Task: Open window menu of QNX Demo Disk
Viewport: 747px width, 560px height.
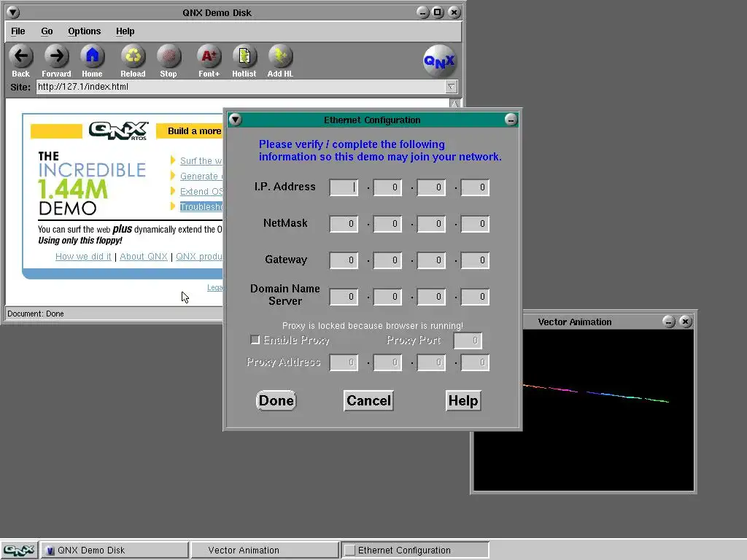Action: coord(13,12)
